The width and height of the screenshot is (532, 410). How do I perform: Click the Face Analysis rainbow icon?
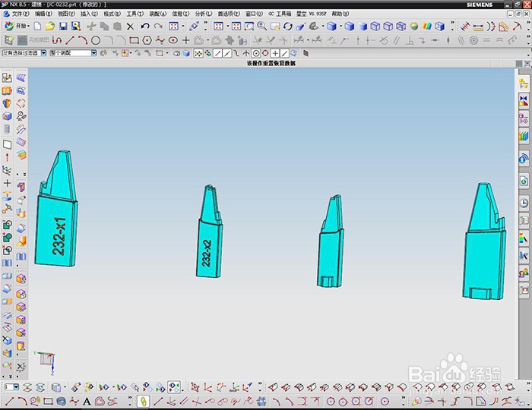(427, 26)
